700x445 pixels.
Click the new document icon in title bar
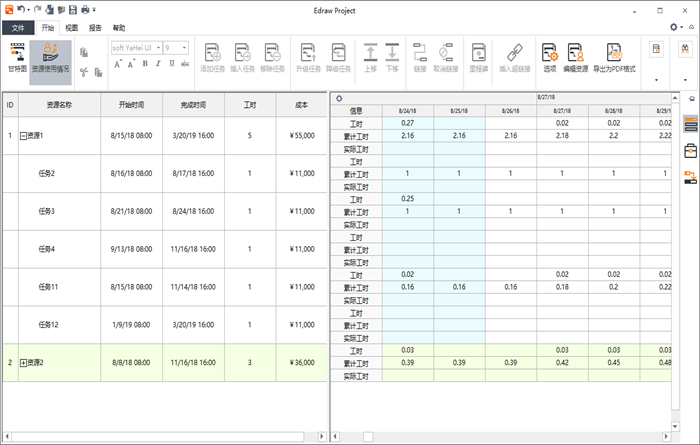[x=50, y=9]
